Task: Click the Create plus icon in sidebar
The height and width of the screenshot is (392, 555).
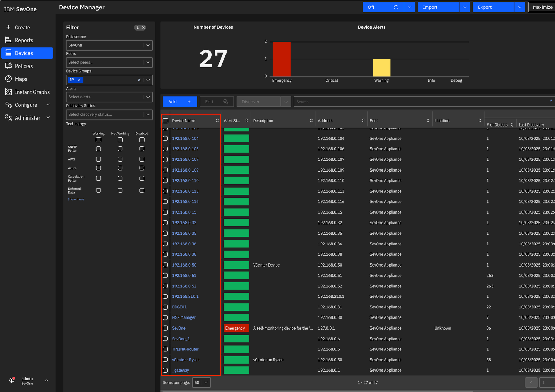Action: pos(8,27)
